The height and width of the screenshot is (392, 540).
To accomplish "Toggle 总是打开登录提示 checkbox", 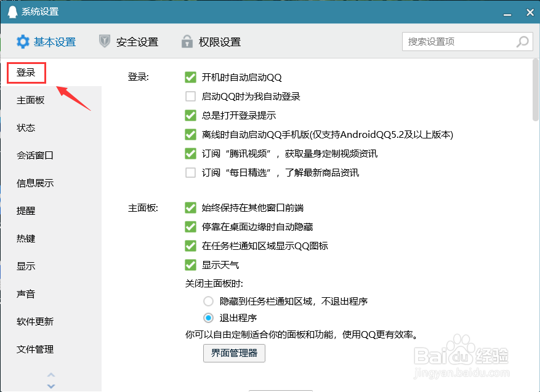I will tap(190, 115).
